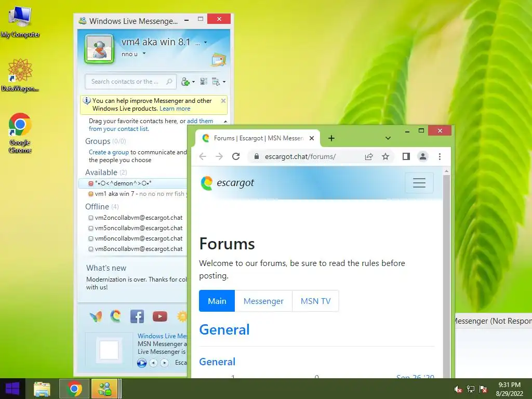The height and width of the screenshot is (399, 532).
Task: Bookmark this page with the star
Action: [385, 156]
